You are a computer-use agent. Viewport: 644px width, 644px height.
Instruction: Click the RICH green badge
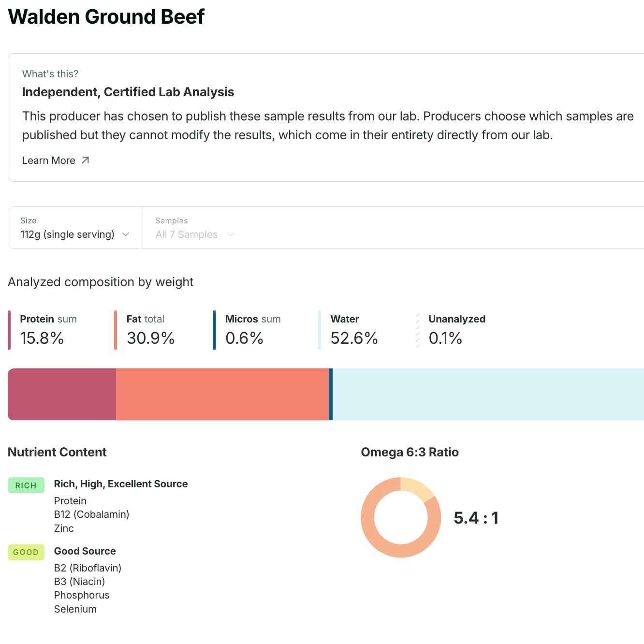[26, 485]
